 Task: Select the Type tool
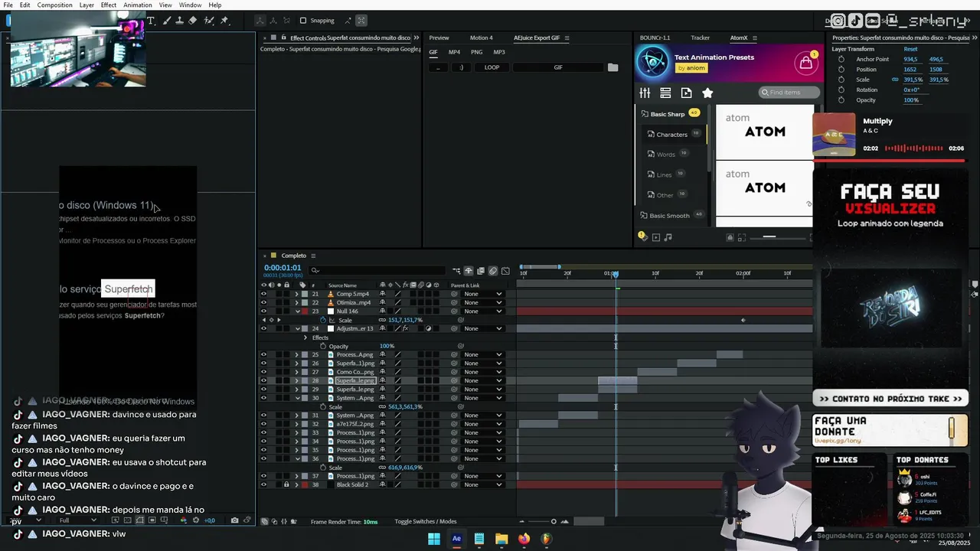pos(151,21)
